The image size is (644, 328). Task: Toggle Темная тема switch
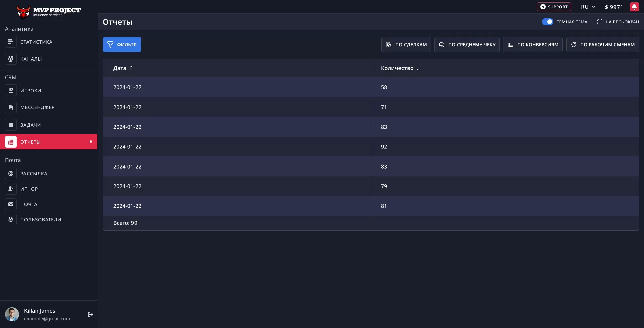pyautogui.click(x=547, y=21)
